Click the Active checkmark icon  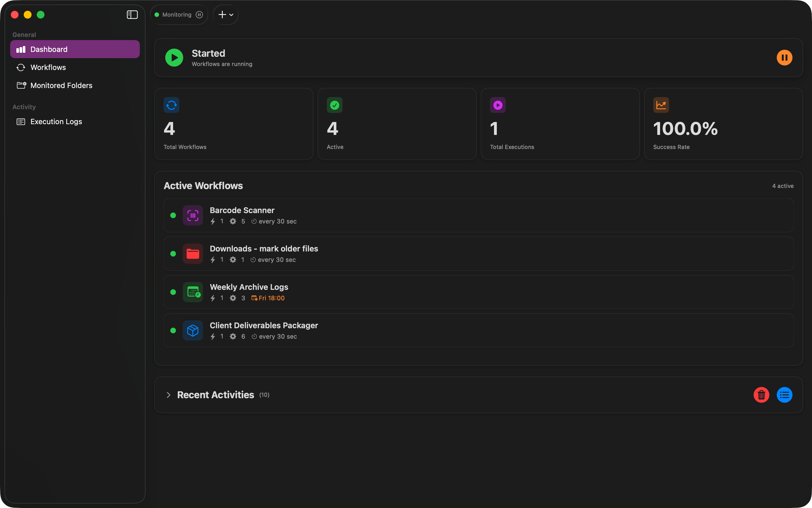tap(335, 105)
